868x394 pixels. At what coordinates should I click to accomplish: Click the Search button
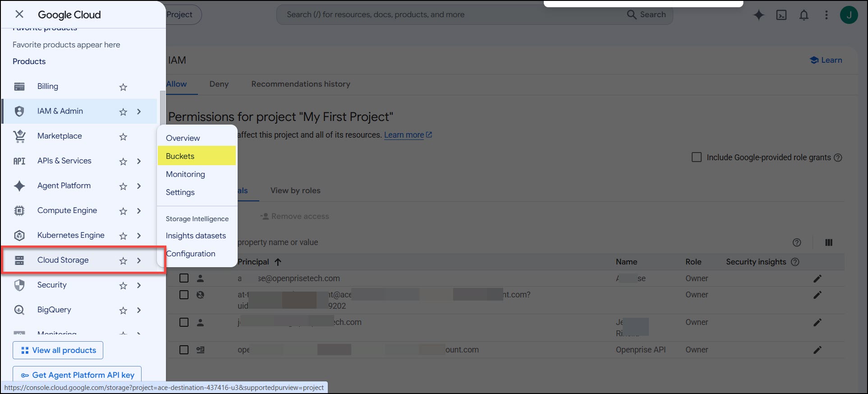pos(646,14)
